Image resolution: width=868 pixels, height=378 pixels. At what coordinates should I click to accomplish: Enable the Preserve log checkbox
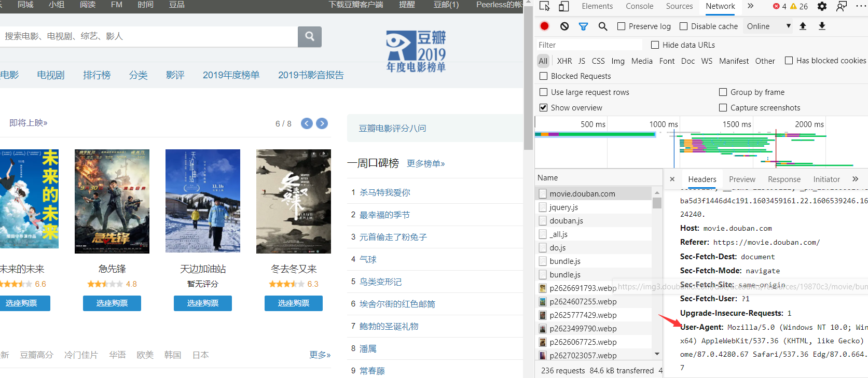point(621,26)
